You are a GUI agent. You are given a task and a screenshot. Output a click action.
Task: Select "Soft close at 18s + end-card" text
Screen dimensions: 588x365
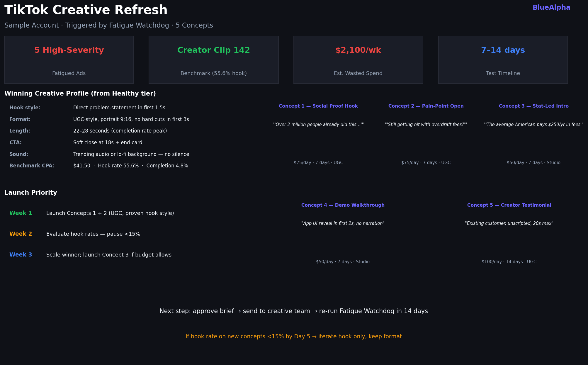coord(108,143)
